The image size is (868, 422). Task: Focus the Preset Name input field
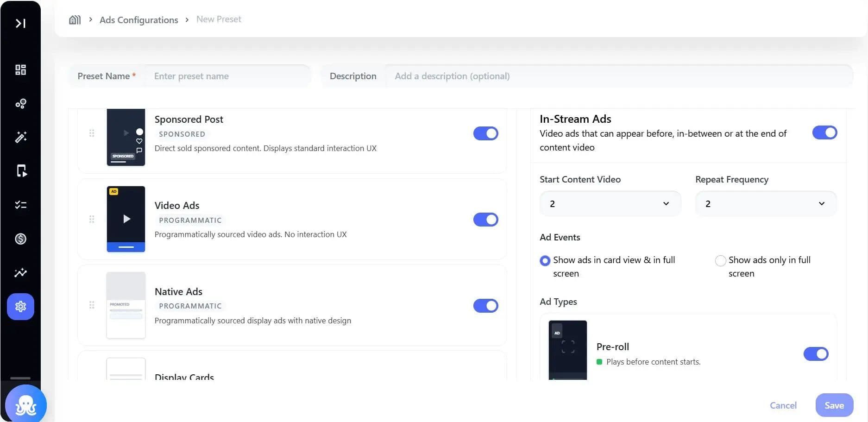click(x=227, y=76)
